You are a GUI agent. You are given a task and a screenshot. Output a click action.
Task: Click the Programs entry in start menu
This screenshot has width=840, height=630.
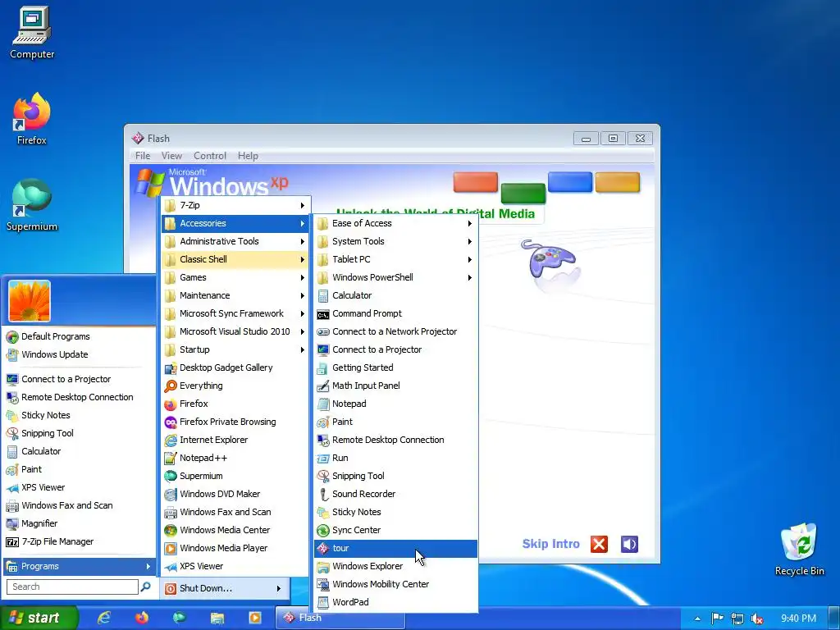pyautogui.click(x=79, y=566)
